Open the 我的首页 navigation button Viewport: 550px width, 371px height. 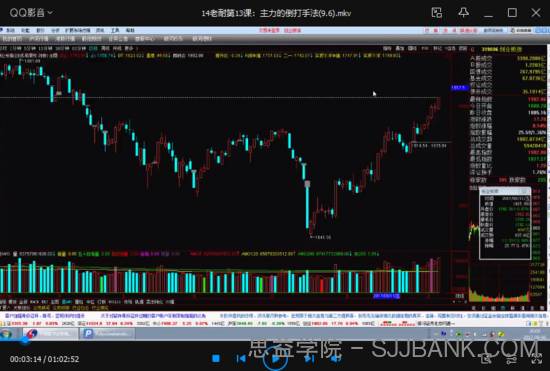tap(12, 39)
